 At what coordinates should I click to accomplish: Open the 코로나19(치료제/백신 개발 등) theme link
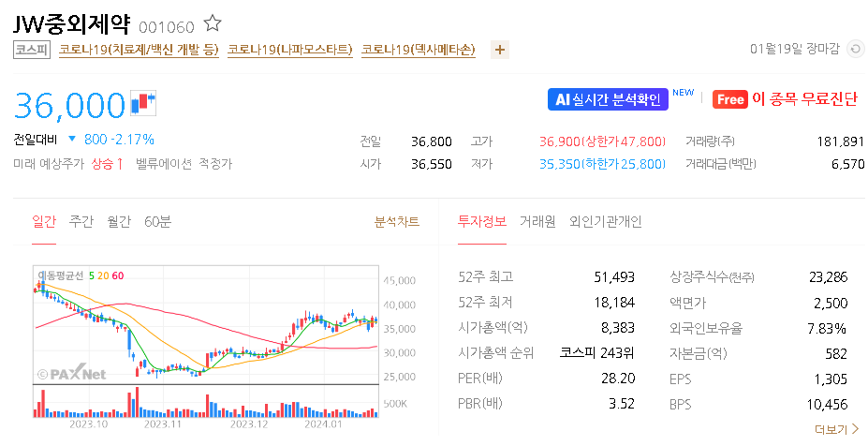139,50
